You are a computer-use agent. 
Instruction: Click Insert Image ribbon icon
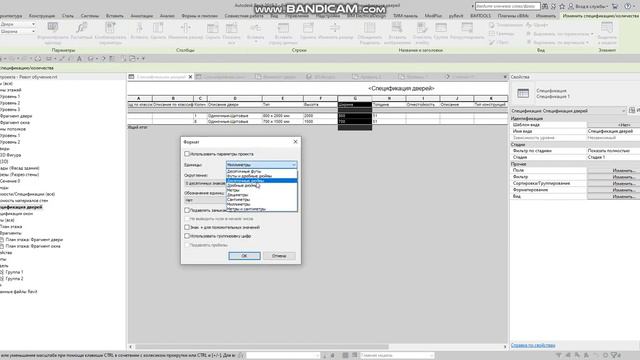(397, 28)
